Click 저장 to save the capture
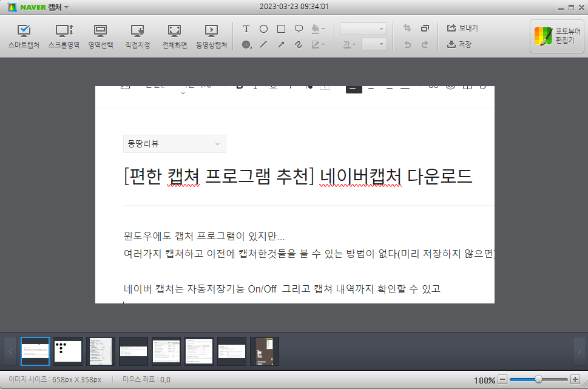This screenshot has width=588, height=389. [x=459, y=44]
